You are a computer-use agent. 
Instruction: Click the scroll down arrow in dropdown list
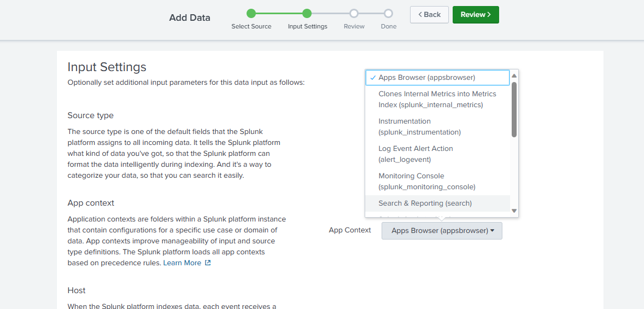click(x=514, y=211)
